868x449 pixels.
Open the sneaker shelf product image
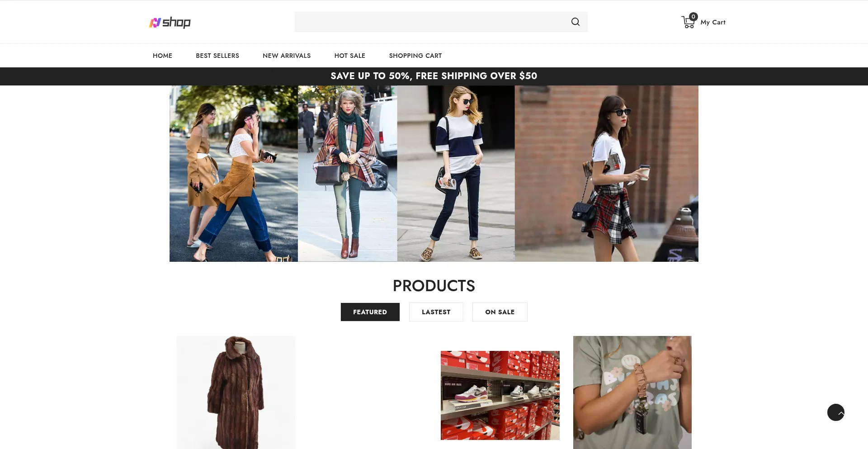(500, 395)
